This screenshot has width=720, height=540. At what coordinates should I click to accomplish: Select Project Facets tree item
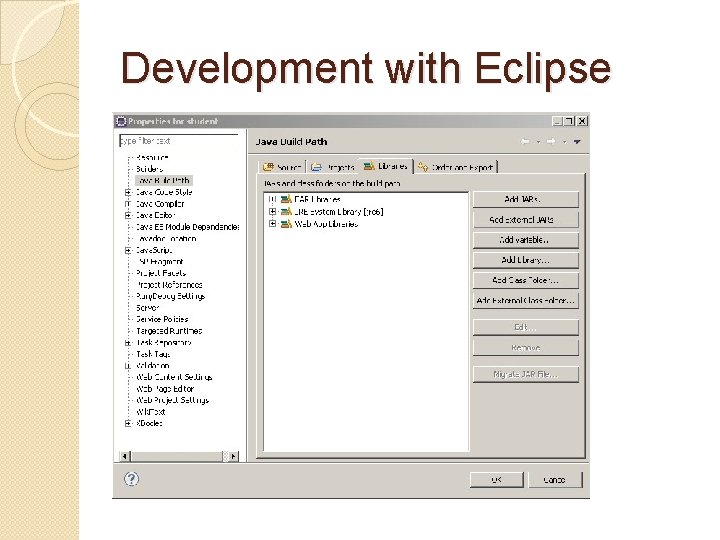161,273
